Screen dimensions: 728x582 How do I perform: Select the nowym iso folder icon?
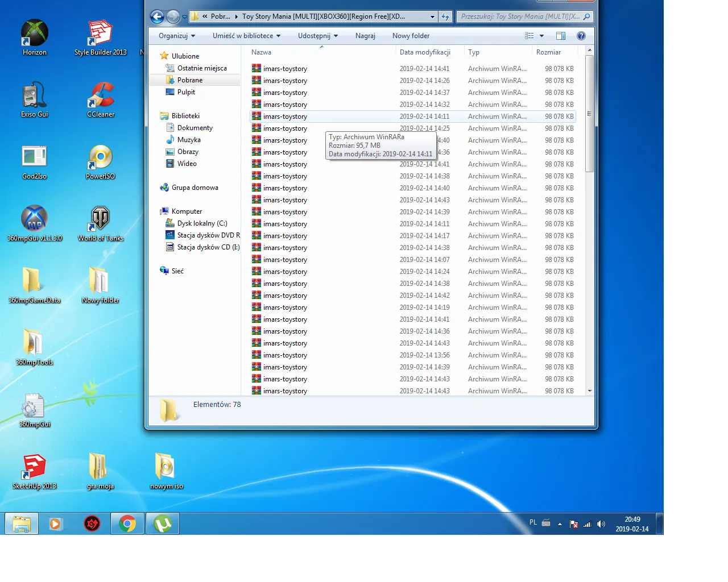167,471
